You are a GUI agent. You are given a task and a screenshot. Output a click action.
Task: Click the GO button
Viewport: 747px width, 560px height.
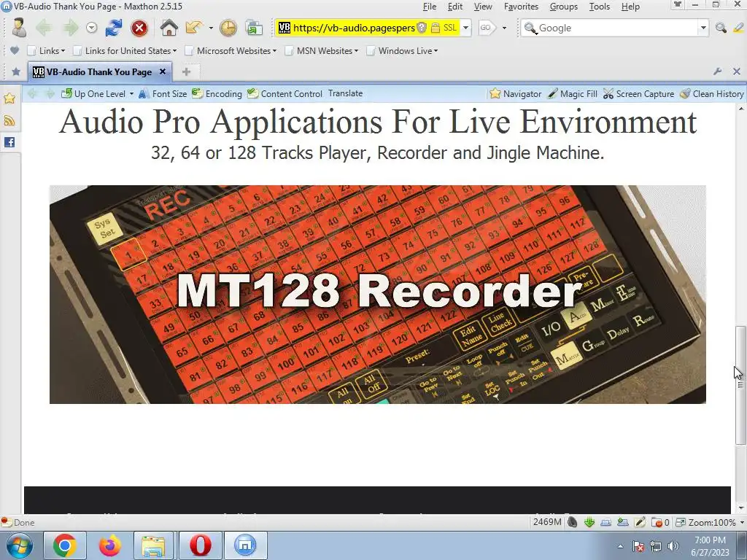coord(487,28)
